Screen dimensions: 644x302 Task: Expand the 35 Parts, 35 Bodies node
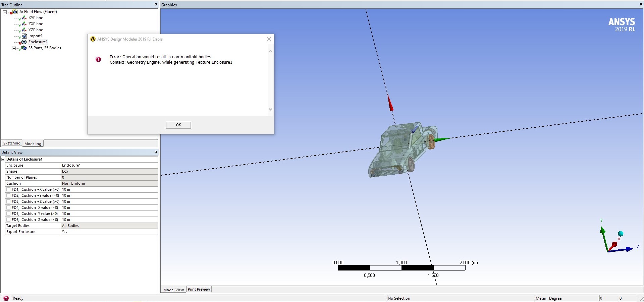pos(14,48)
